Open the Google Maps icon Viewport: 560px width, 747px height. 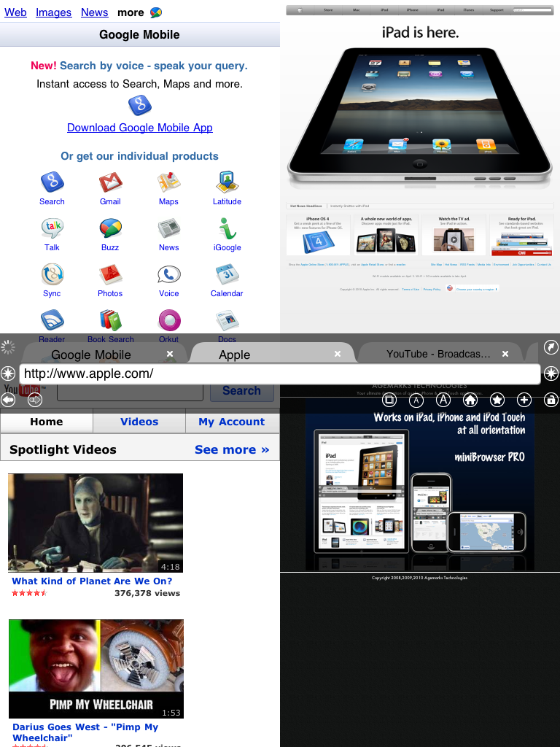click(169, 182)
